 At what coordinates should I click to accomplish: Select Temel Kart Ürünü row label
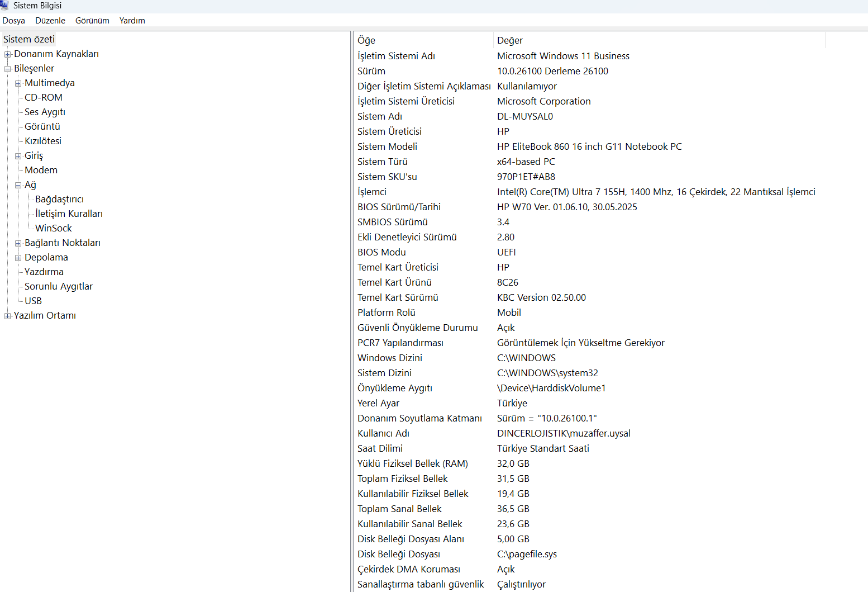(x=394, y=282)
